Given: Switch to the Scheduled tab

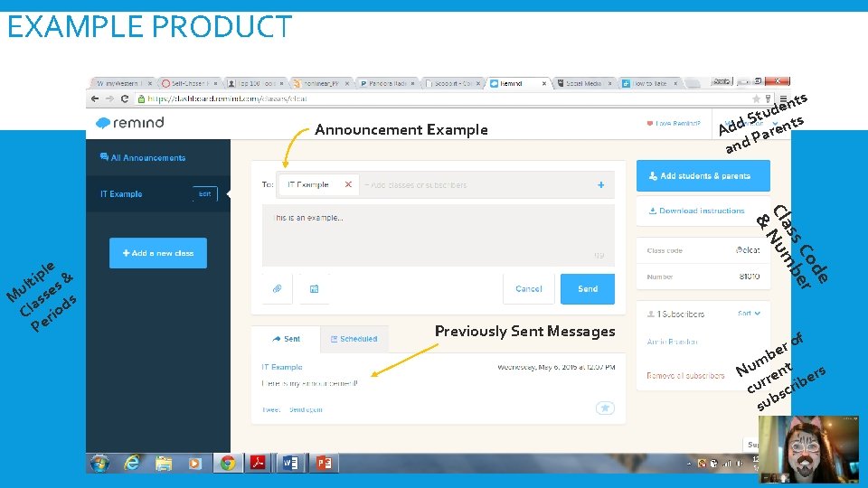Looking at the screenshot, I should (x=354, y=339).
